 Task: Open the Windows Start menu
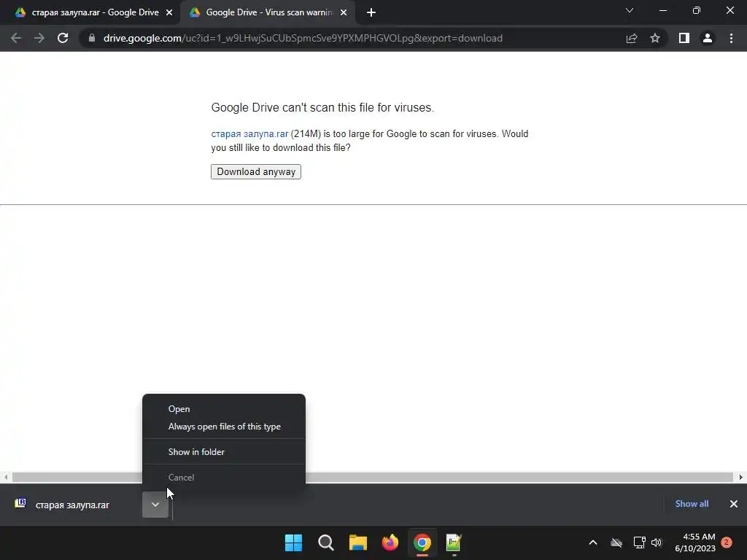point(293,542)
